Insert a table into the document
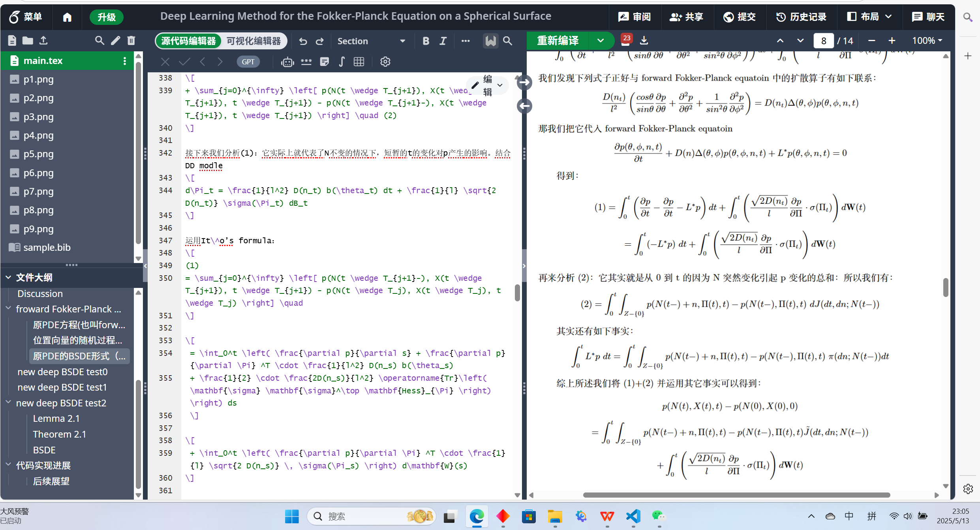Screen dimensions: 980x530 click(359, 62)
